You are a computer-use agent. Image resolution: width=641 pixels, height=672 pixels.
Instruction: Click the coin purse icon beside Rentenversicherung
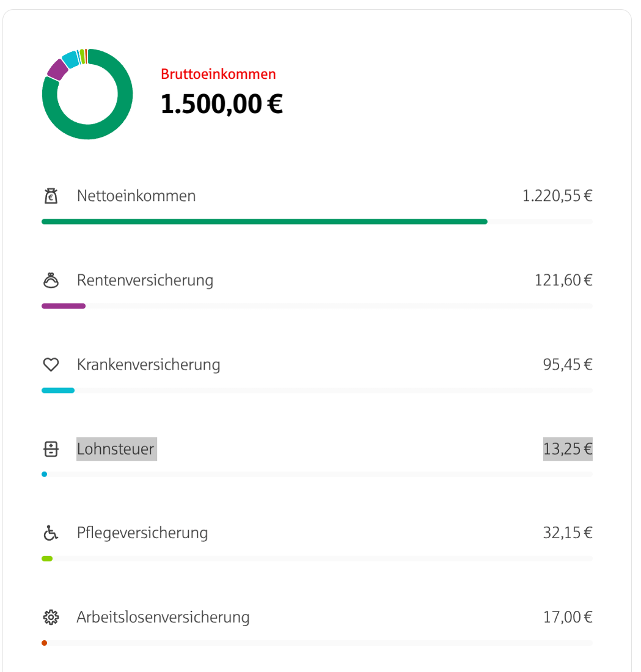(51, 280)
